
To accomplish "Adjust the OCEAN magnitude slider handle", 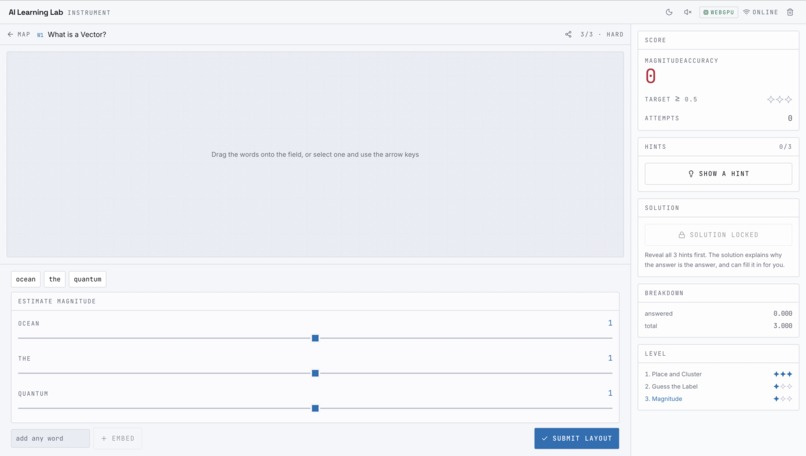I will (315, 338).
